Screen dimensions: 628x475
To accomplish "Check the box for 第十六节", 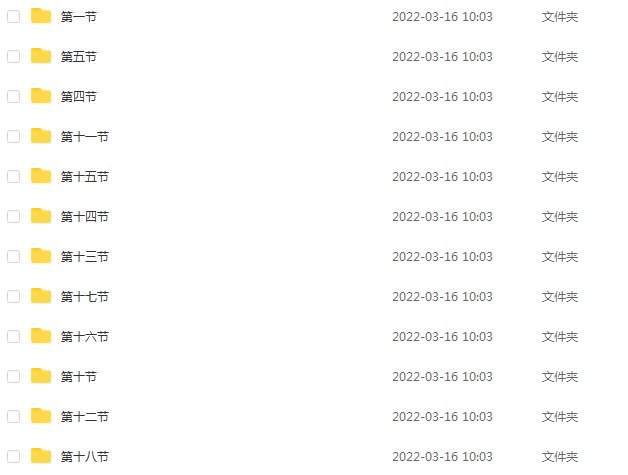I will click(x=14, y=336).
